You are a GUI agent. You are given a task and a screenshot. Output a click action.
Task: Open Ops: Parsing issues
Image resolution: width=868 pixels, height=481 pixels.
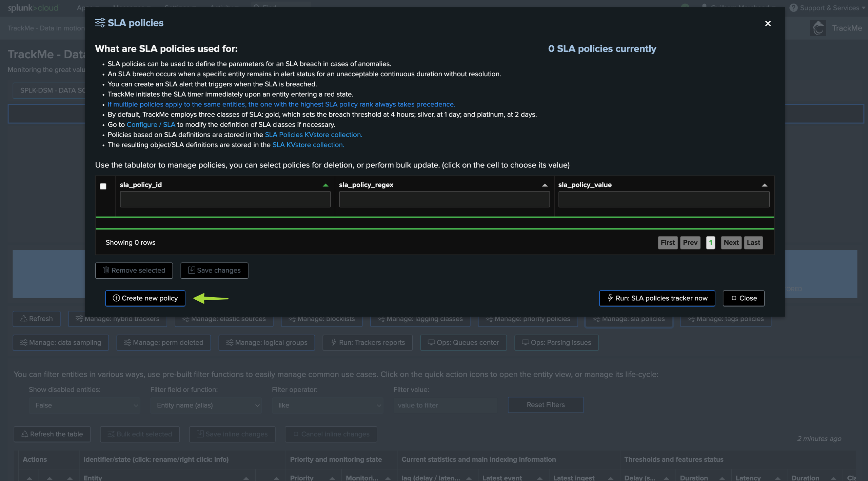click(556, 343)
